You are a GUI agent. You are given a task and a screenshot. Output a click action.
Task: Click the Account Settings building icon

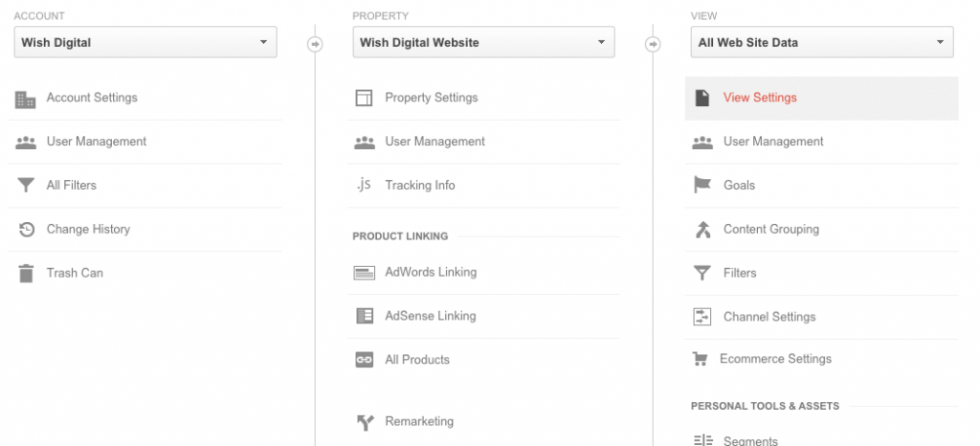tap(26, 99)
